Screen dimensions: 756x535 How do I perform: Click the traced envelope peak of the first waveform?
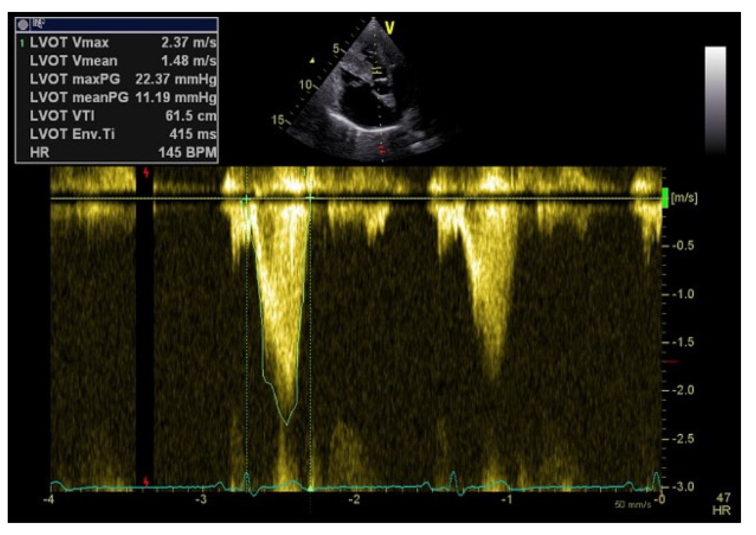(287, 424)
